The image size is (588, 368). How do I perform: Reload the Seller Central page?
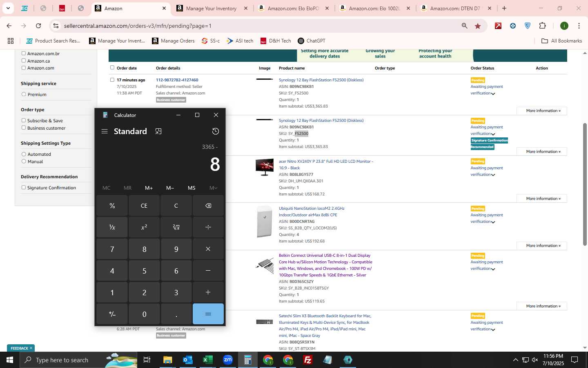[38, 26]
